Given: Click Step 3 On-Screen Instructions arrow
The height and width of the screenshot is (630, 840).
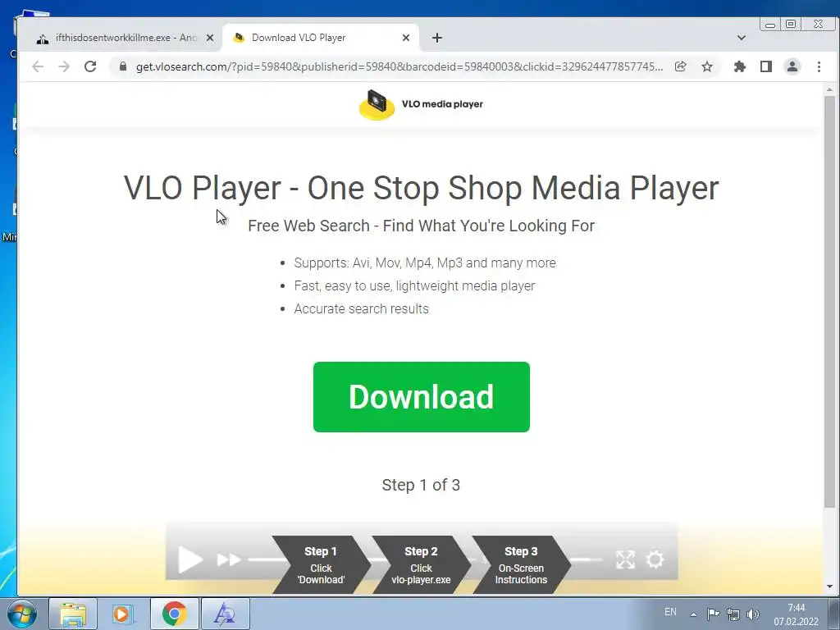Looking at the screenshot, I should pyautogui.click(x=521, y=565).
